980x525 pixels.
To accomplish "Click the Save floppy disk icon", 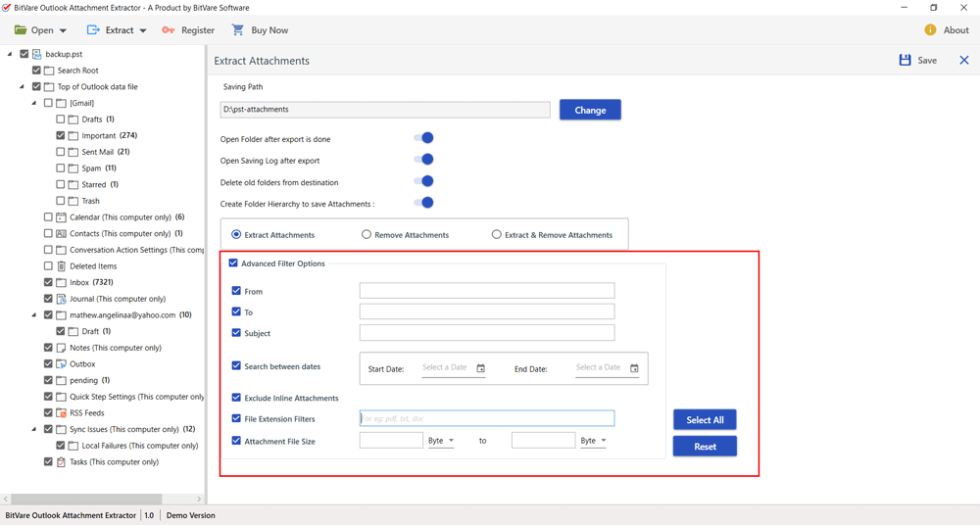I will [x=905, y=61].
